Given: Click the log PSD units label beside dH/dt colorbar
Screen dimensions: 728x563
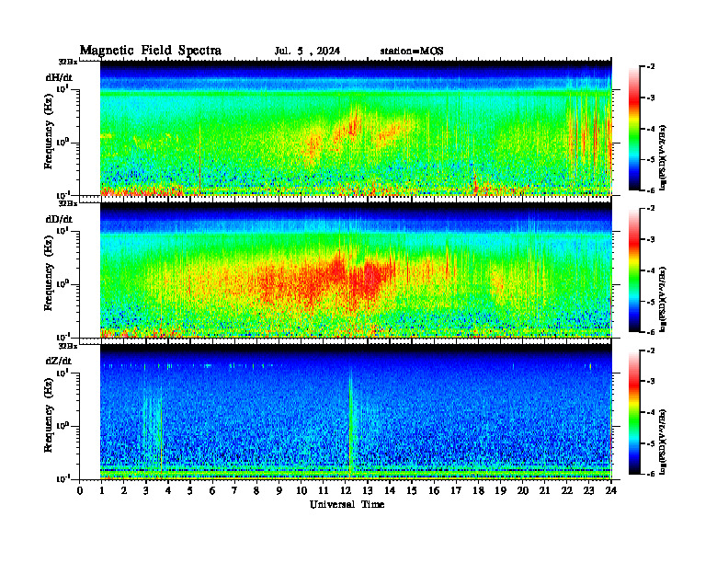Looking at the screenshot, I should coord(663,157).
